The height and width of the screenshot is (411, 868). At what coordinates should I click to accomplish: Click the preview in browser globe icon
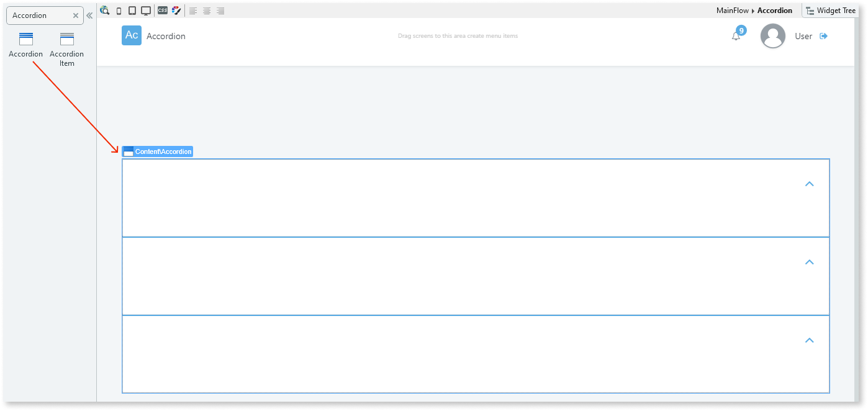click(x=104, y=11)
